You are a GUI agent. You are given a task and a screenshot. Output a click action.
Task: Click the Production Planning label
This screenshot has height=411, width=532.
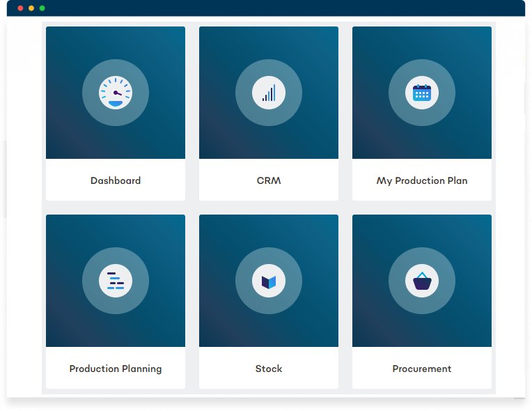click(116, 369)
